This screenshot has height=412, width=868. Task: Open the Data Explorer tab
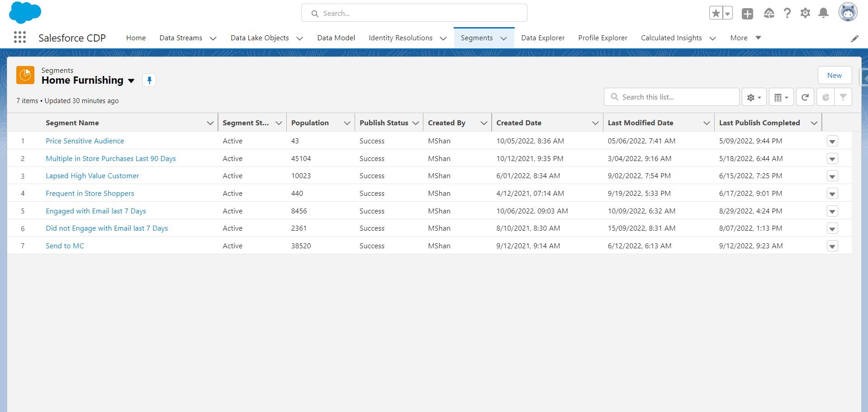coord(543,38)
